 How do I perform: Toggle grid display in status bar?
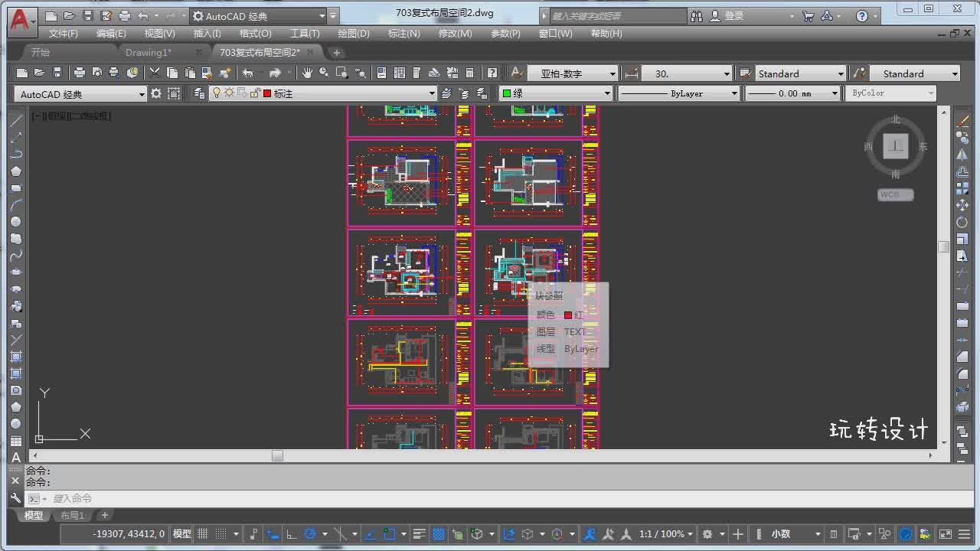[203, 533]
